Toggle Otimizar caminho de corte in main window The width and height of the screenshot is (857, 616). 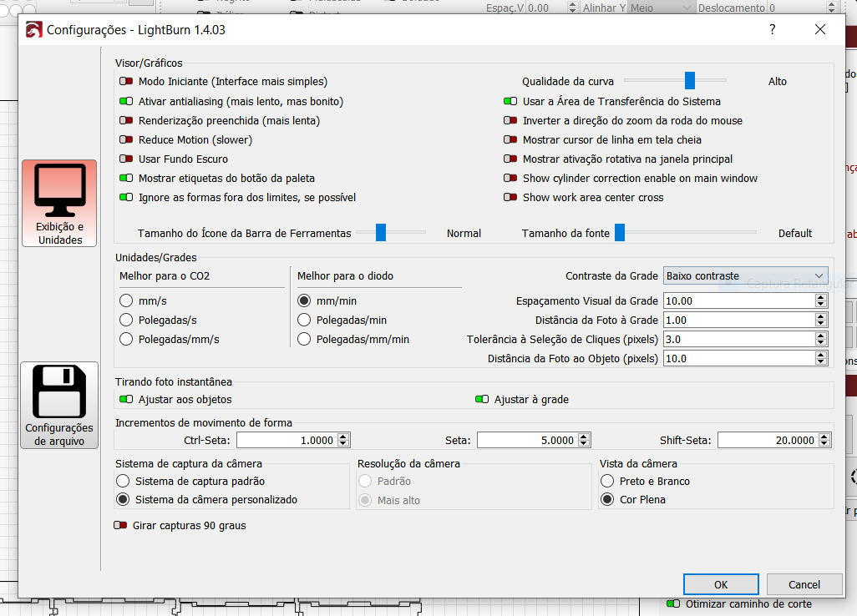[x=673, y=604]
